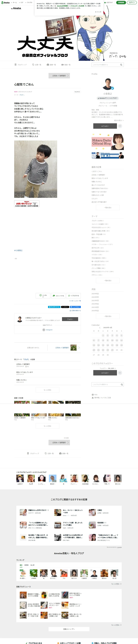138x644 pixels.
Task: Select the 総合 ranking tab
Action: click(x=21, y=565)
